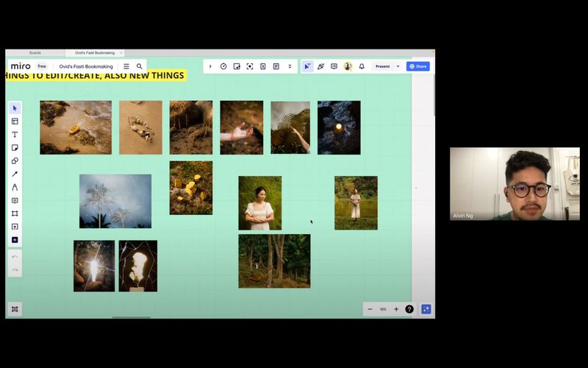This screenshot has width=588, height=368.
Task: Toggle collaborators' cursors icon
Action: (307, 66)
